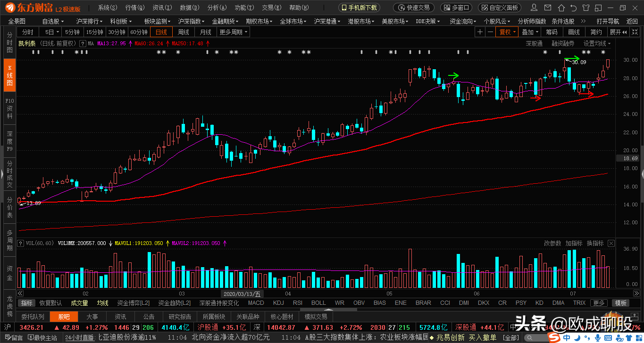Click the 换指标 link
The height and width of the screenshot is (343, 644).
coord(595,244)
